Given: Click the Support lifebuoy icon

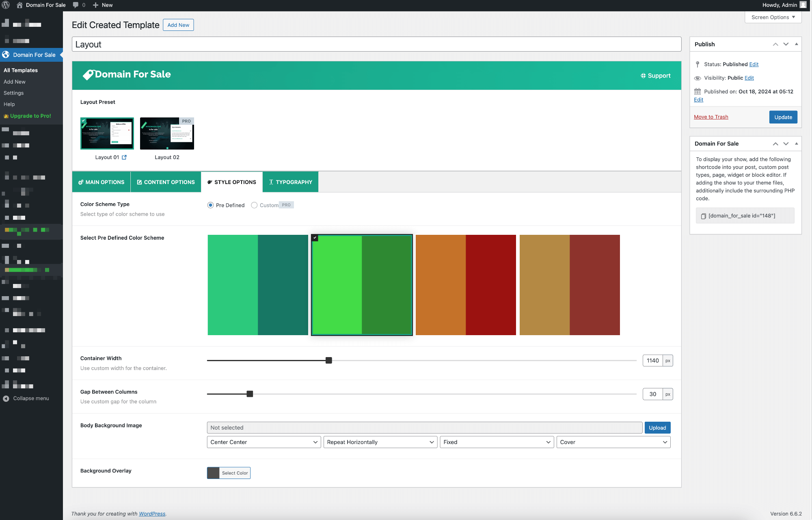Looking at the screenshot, I should [x=643, y=76].
